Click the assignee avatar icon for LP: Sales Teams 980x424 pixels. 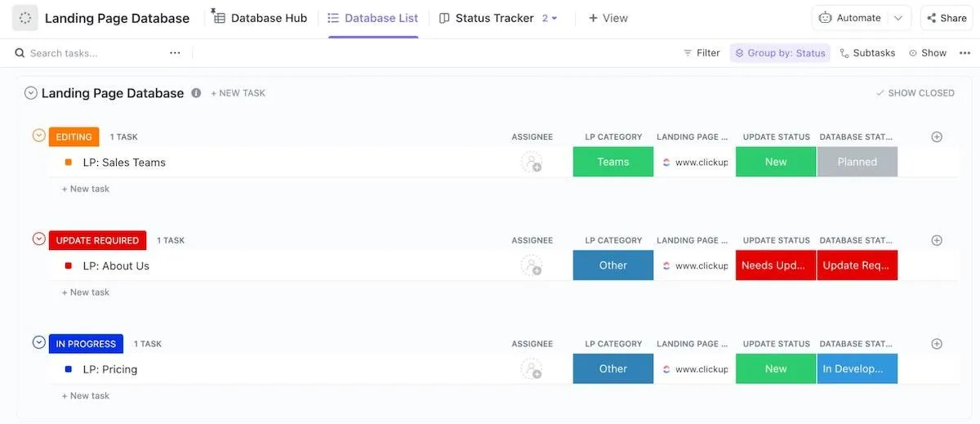532,163
